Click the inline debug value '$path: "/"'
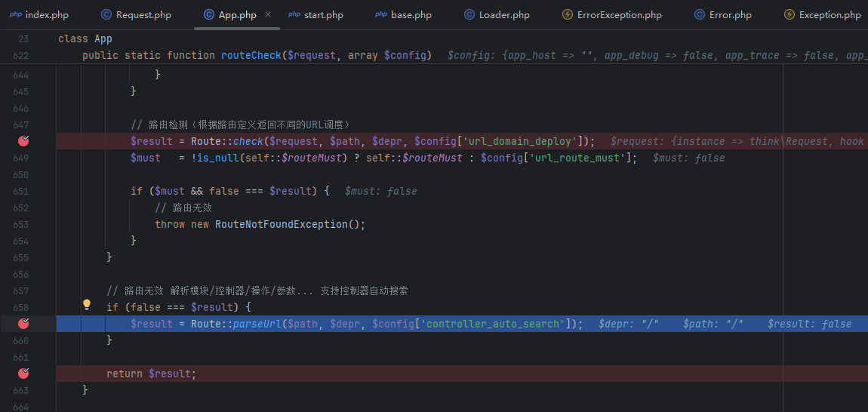868x412 pixels. pyautogui.click(x=713, y=324)
